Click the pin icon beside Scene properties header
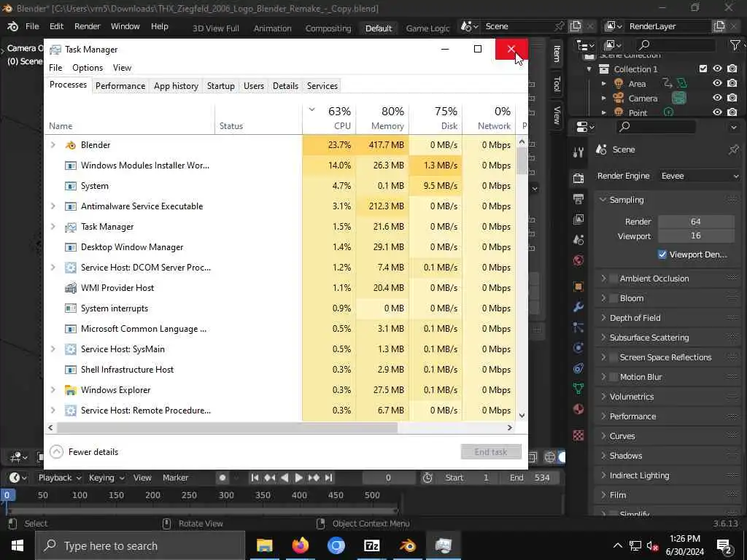 (x=733, y=149)
